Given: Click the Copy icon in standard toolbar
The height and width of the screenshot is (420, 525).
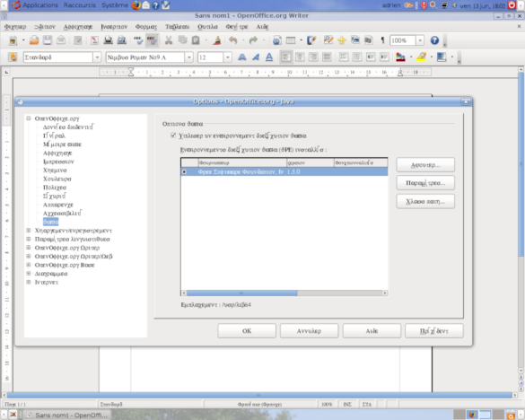Looking at the screenshot, I should coord(182,40).
